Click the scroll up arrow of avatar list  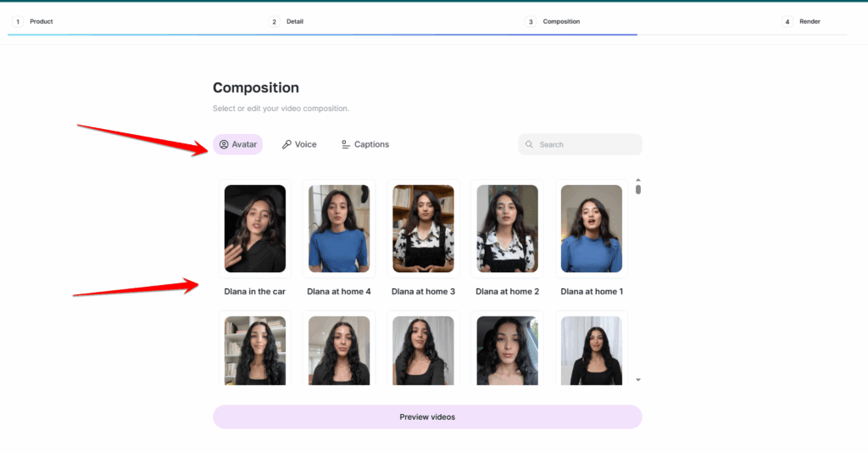[638, 180]
